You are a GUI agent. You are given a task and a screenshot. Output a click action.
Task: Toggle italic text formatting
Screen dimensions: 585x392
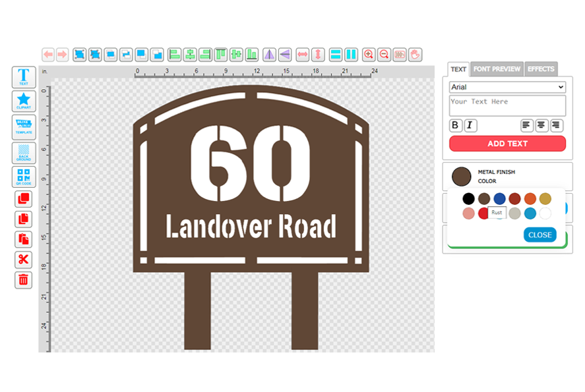[470, 125]
